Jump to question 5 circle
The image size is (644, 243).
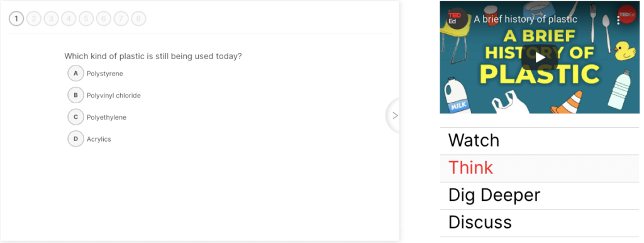[x=86, y=18]
